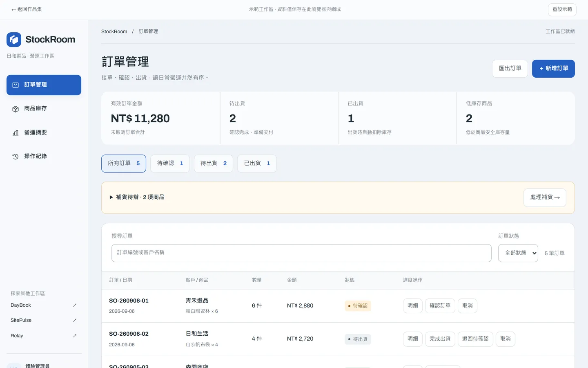This screenshot has width=588, height=368.
Task: Open 操作紀錄 in the sidebar
Action: [44, 156]
